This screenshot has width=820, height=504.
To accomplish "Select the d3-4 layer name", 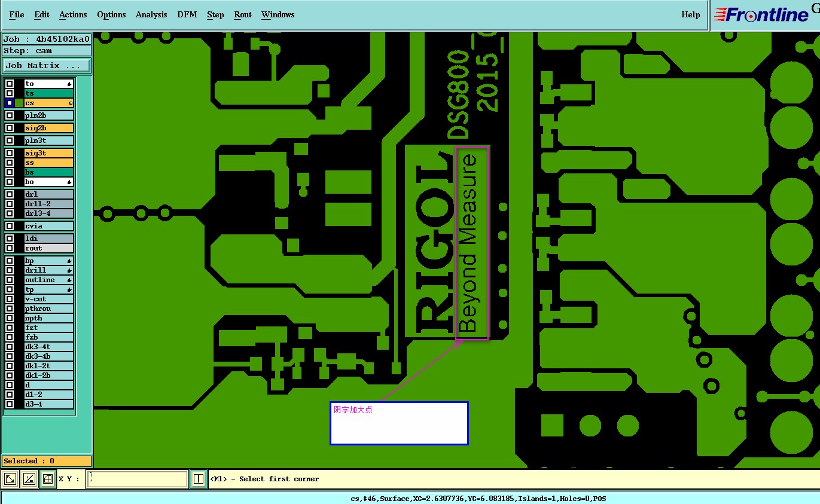I will pos(49,404).
